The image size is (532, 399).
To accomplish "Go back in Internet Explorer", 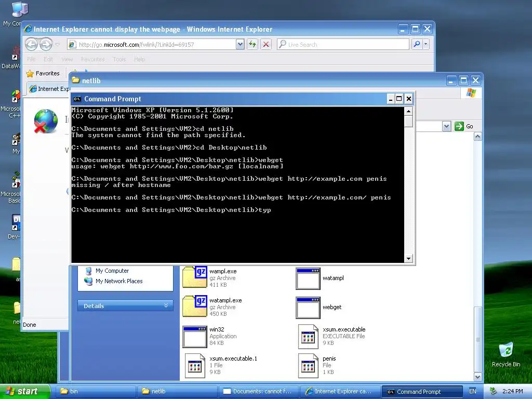I will pyautogui.click(x=31, y=44).
